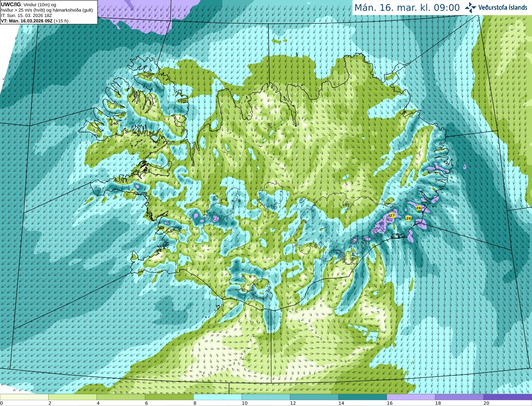Click the scale label 12

click(x=292, y=403)
